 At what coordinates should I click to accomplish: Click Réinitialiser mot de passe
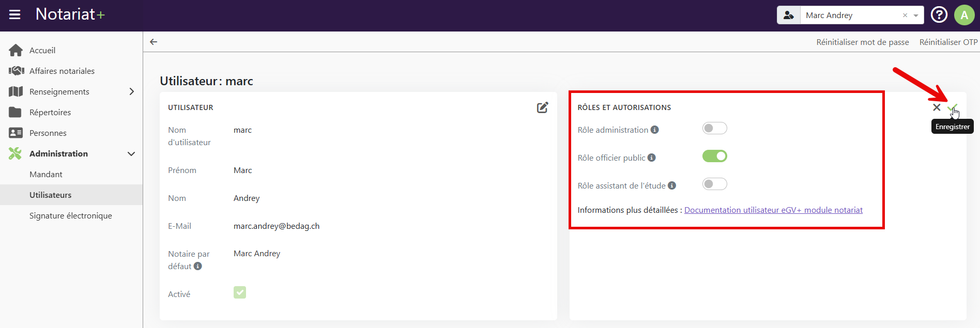pyautogui.click(x=862, y=42)
